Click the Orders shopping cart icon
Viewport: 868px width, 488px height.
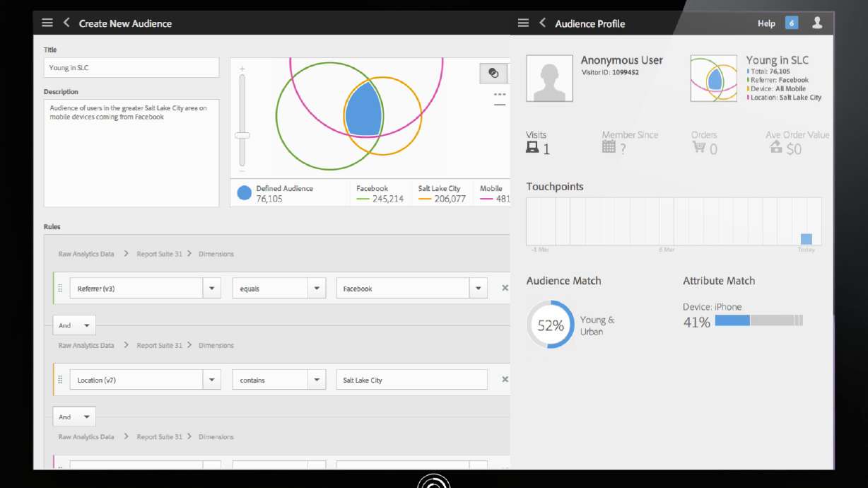click(x=699, y=146)
